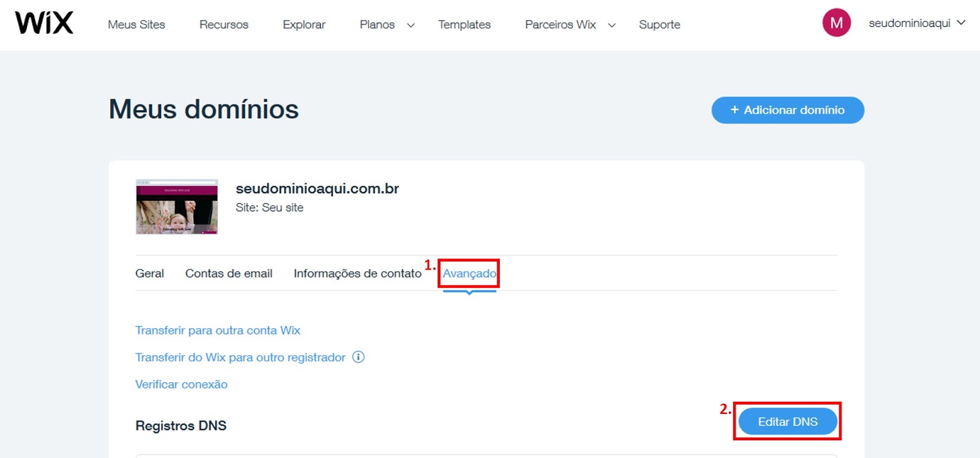Viewport: 980px width, 458px height.
Task: Click the Meus domínios page title
Action: click(x=204, y=110)
